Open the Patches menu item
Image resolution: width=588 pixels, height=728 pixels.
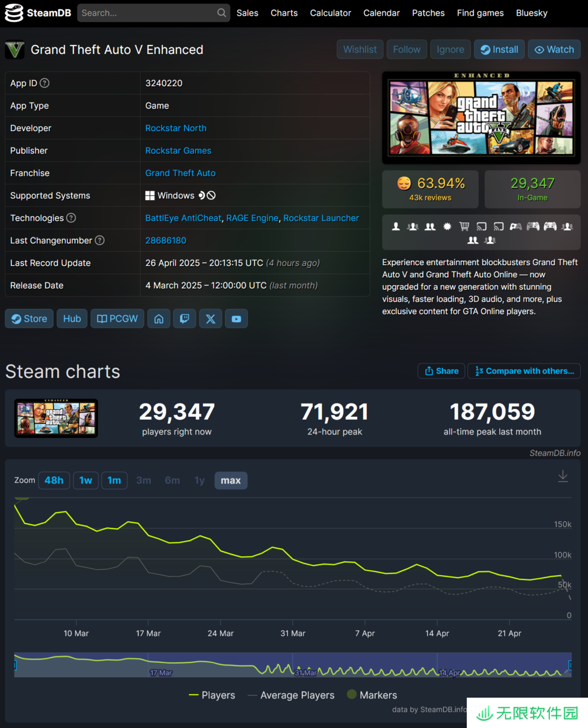point(428,13)
